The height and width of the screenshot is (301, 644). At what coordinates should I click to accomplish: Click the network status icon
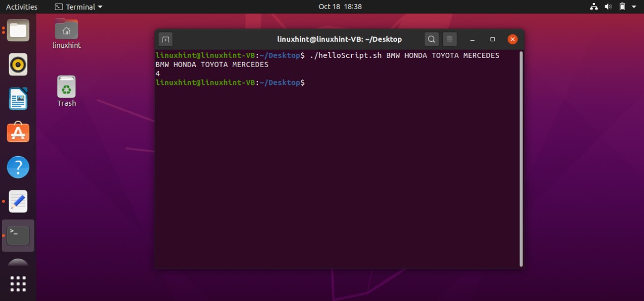point(594,7)
